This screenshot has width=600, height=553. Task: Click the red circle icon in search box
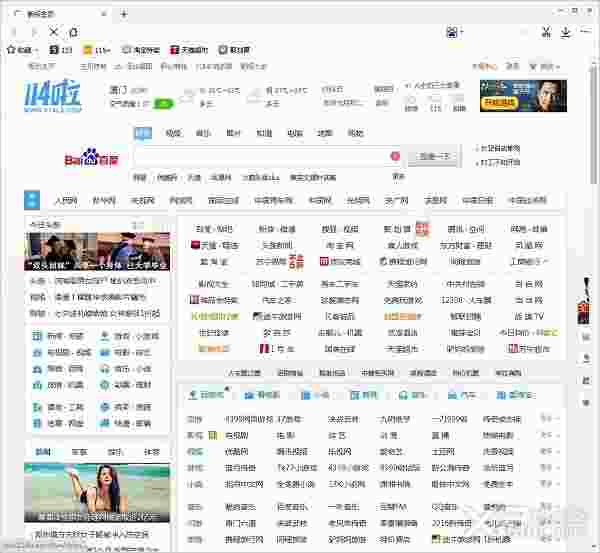[395, 156]
